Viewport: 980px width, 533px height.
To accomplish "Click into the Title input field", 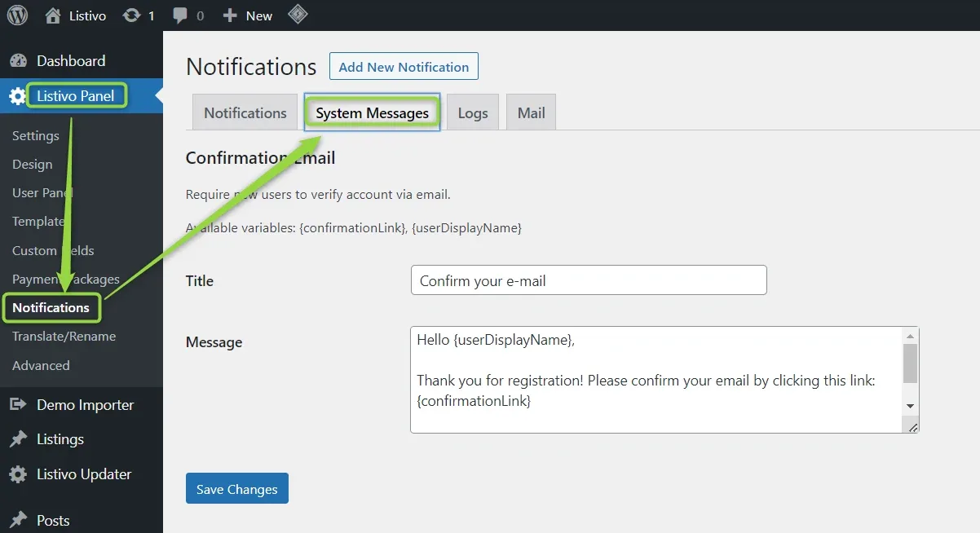I will [x=589, y=280].
